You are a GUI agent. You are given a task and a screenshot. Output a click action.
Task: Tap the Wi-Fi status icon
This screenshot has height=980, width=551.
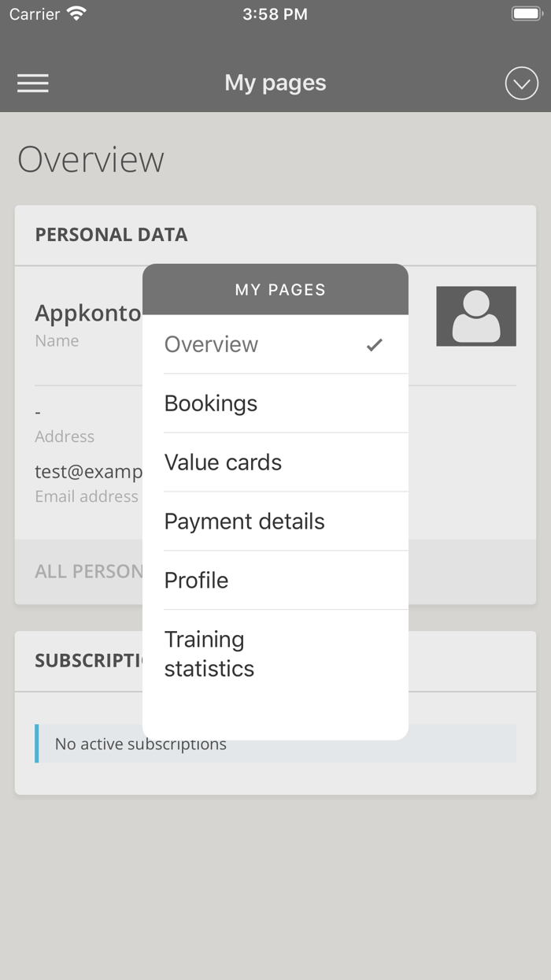coord(76,14)
